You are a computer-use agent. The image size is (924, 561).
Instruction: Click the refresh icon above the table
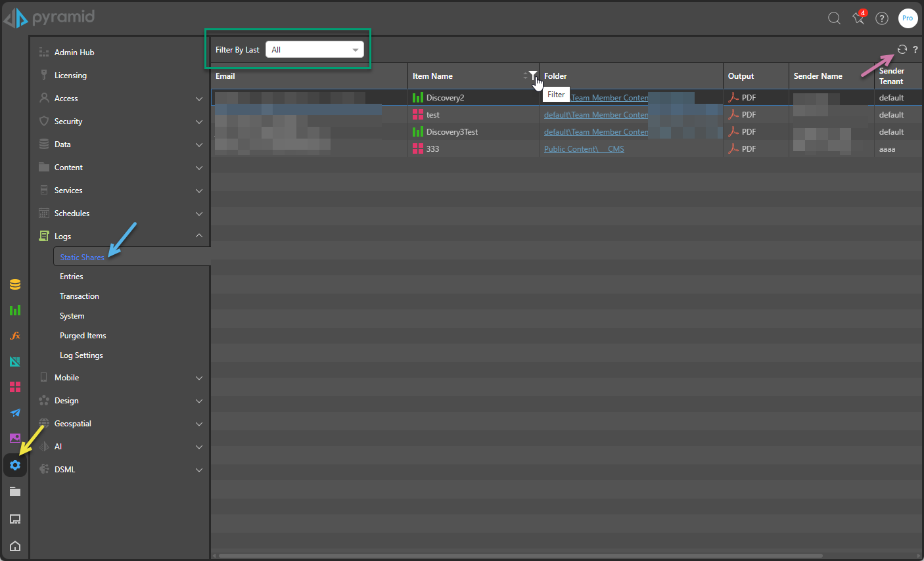pos(902,50)
